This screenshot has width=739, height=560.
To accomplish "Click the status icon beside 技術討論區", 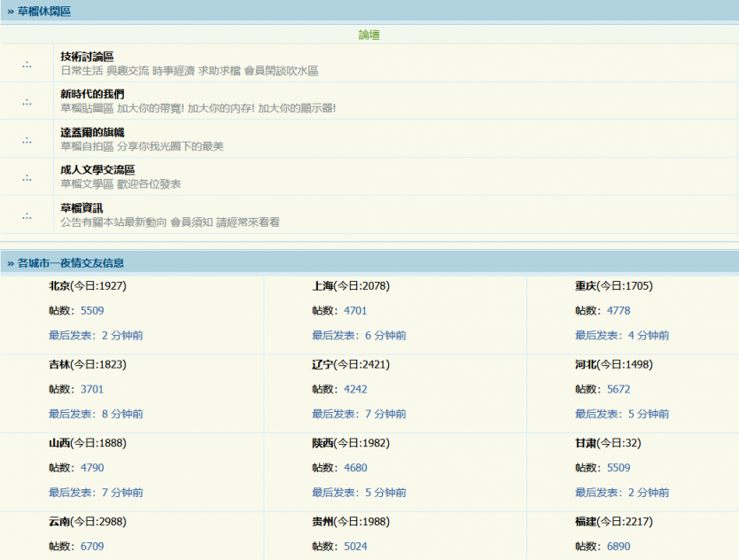I will click(x=27, y=64).
